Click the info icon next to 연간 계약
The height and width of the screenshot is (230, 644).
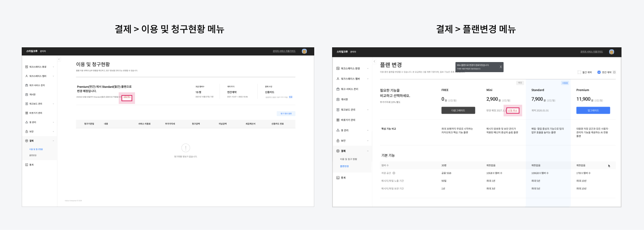coord(614,72)
